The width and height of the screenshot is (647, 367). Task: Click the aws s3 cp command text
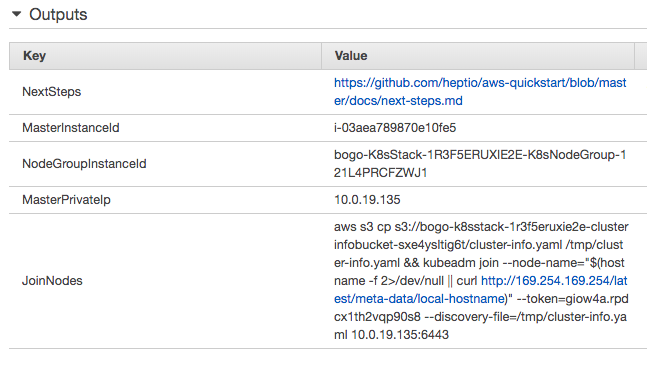click(362, 227)
